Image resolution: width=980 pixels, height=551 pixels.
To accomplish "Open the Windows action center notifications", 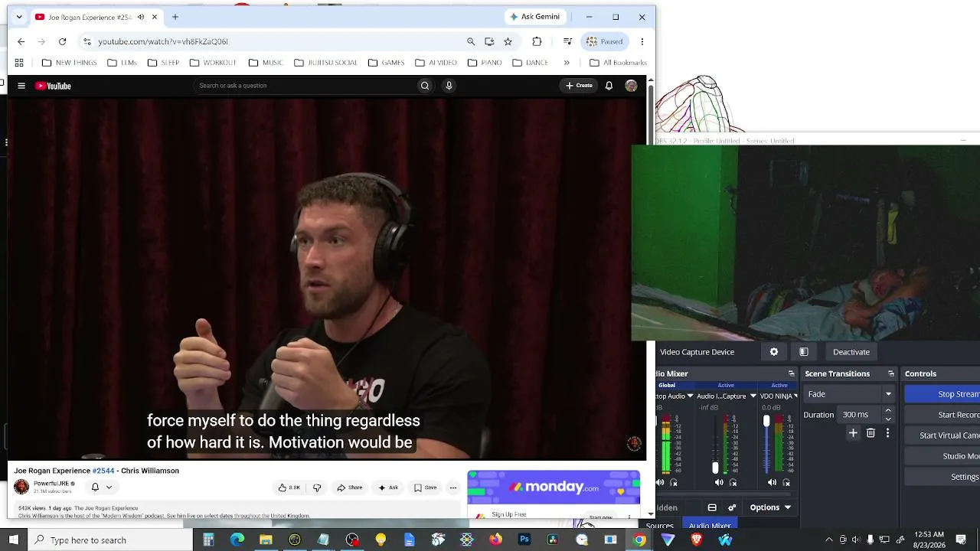I will tap(961, 540).
